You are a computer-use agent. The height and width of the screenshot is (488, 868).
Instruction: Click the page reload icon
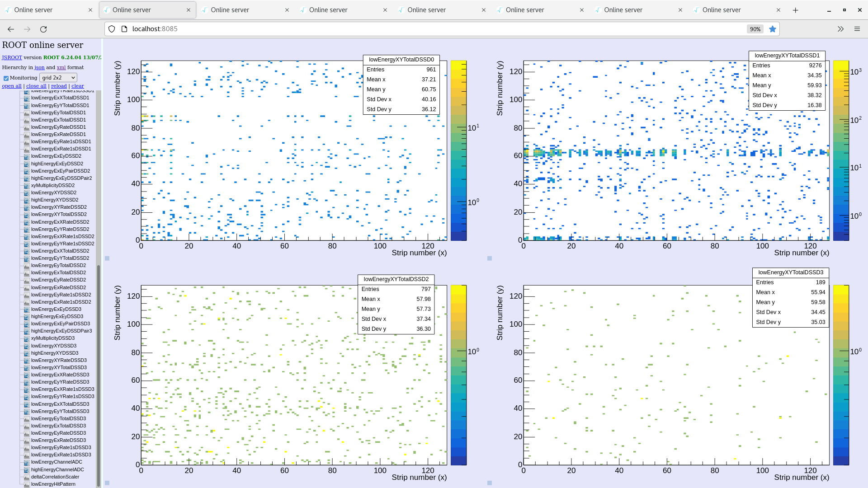pos(44,28)
